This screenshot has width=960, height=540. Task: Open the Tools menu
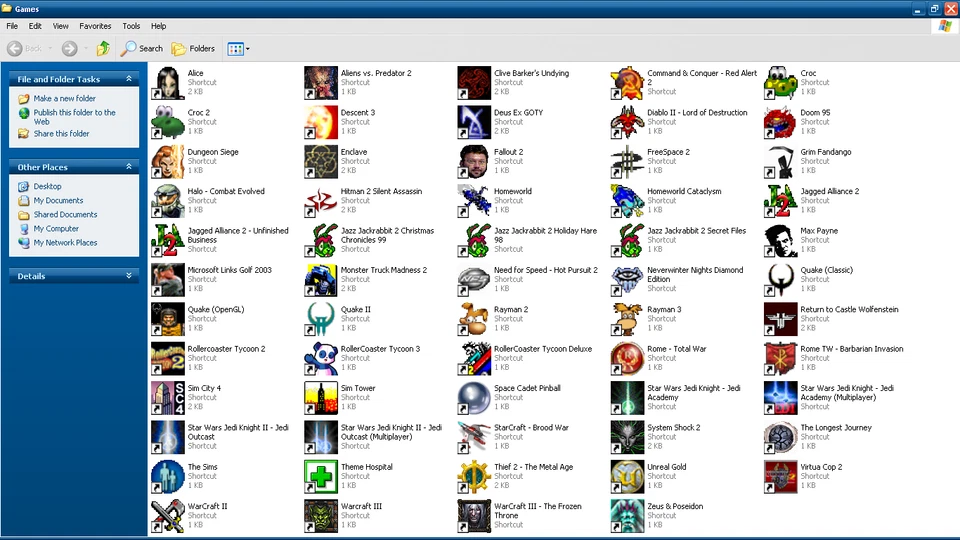[x=131, y=26]
